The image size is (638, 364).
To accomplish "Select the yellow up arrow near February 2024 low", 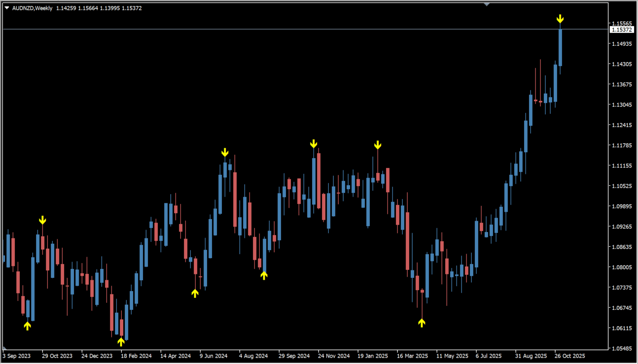I will (121, 341).
